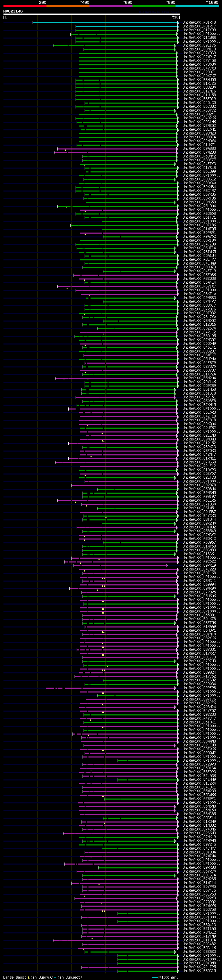
Task: Select hit UniRef100_B1ZM16
Action: point(199,91)
